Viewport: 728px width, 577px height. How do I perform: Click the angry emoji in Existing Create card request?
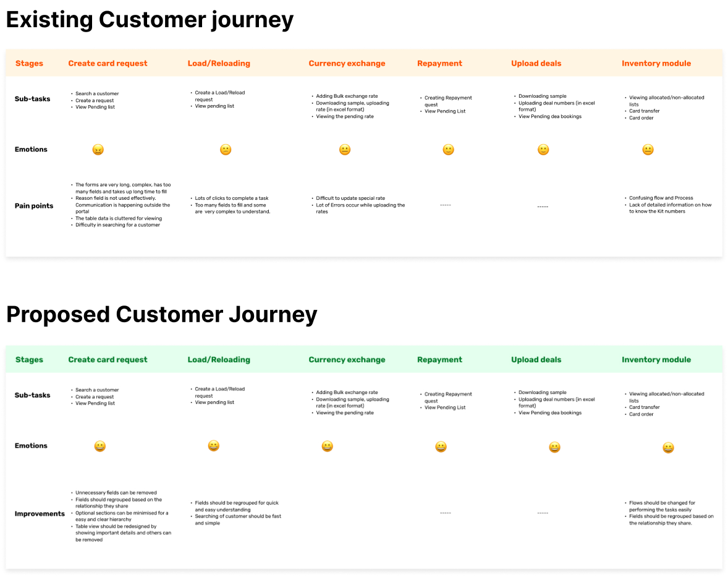(98, 150)
